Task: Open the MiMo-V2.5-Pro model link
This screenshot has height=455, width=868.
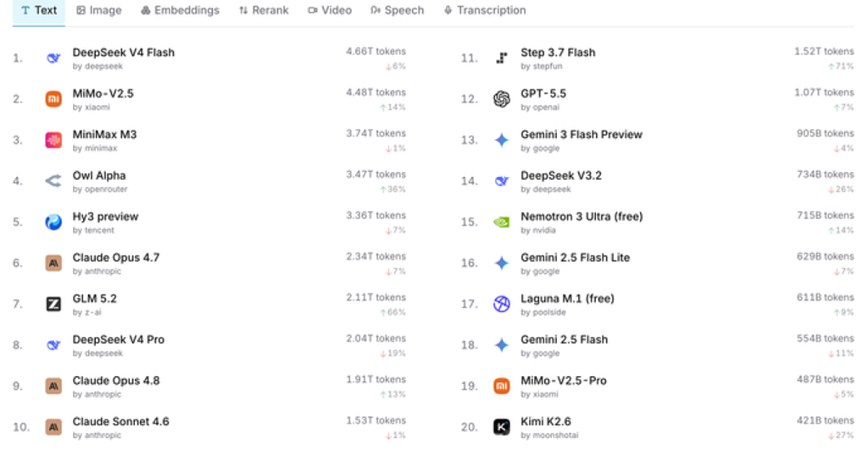Action: pyautogui.click(x=564, y=380)
